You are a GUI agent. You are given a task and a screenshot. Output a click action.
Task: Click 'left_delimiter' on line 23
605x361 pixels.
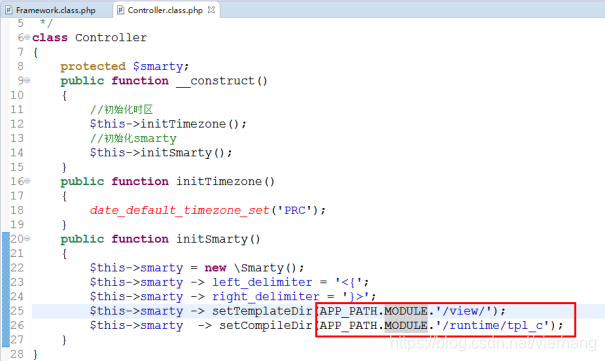pos(262,282)
